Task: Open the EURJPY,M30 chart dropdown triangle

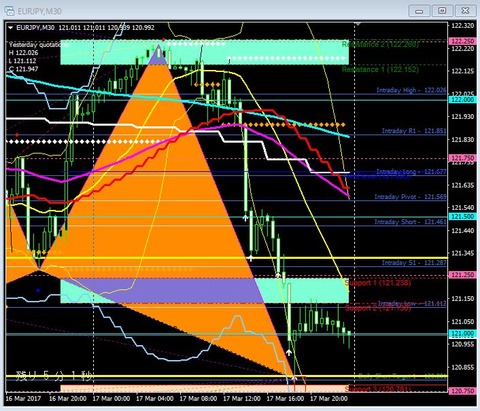Action: click(10, 28)
